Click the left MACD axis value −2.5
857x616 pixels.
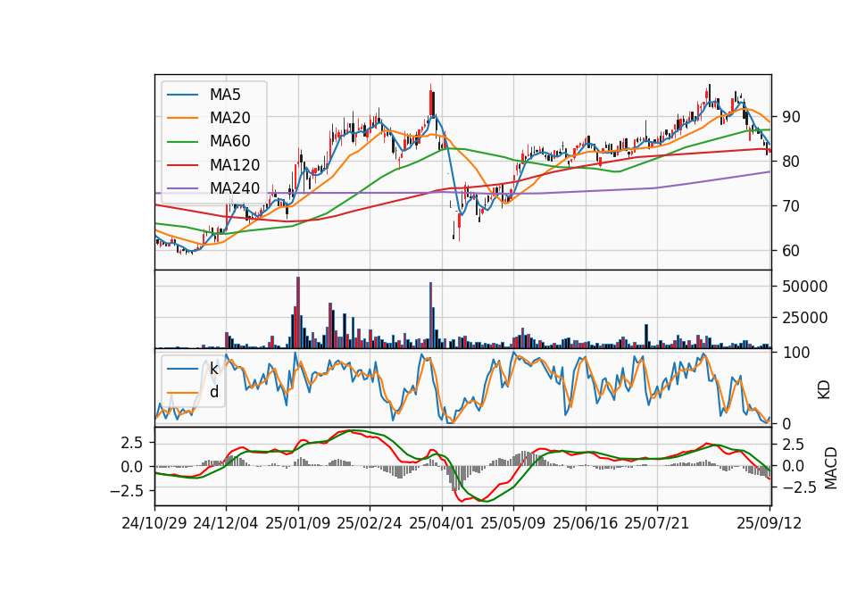click(127, 491)
